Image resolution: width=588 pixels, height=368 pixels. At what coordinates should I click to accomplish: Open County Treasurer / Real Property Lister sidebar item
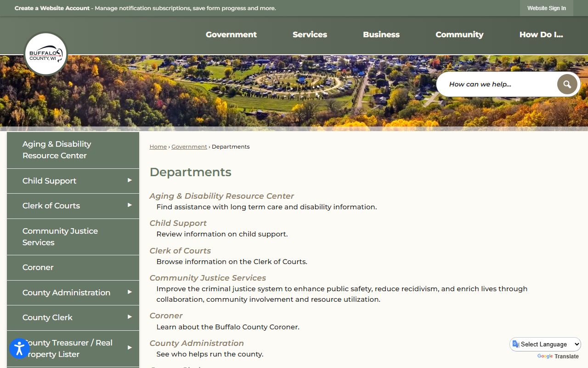coord(73,349)
